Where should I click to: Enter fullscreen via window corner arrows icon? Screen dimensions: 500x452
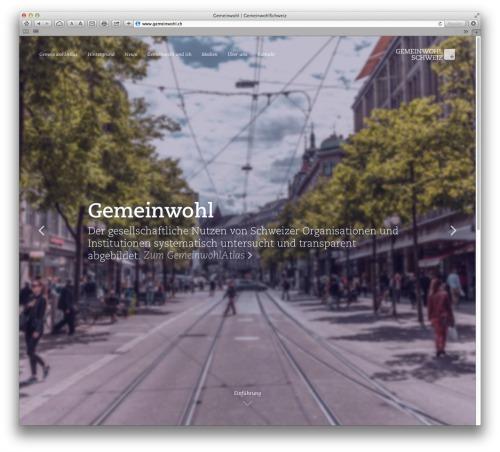[x=477, y=15]
